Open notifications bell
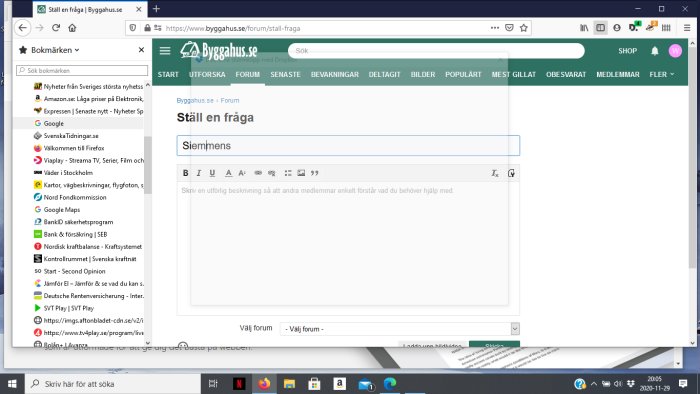 [654, 51]
